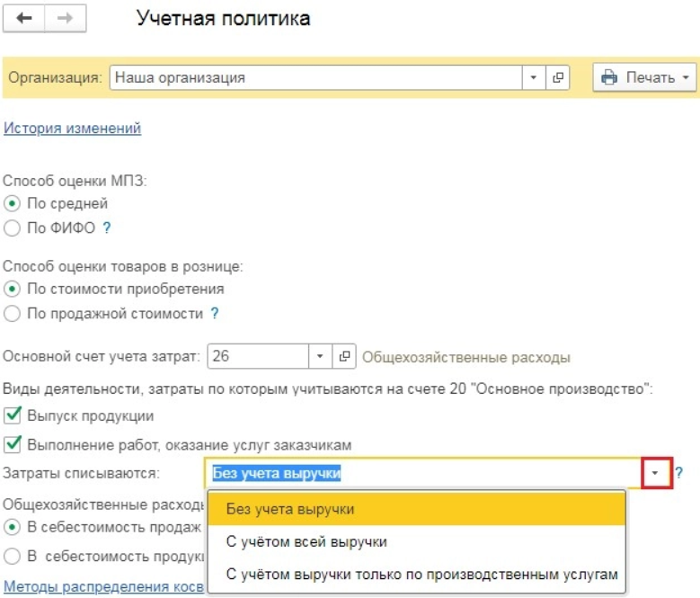Open organization record via the open-form icon
The width and height of the screenshot is (700, 598).
point(559,78)
